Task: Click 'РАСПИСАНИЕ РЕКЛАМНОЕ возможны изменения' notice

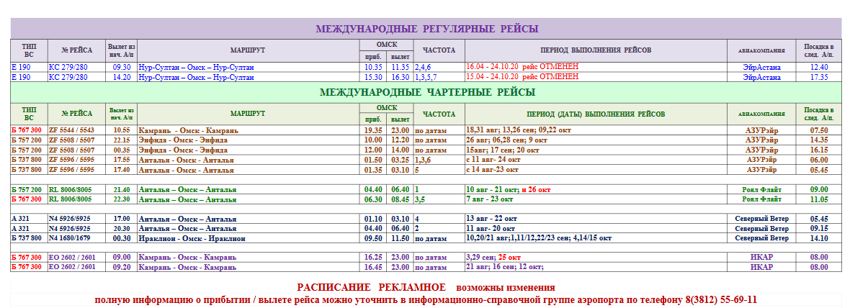Action: pos(426,287)
